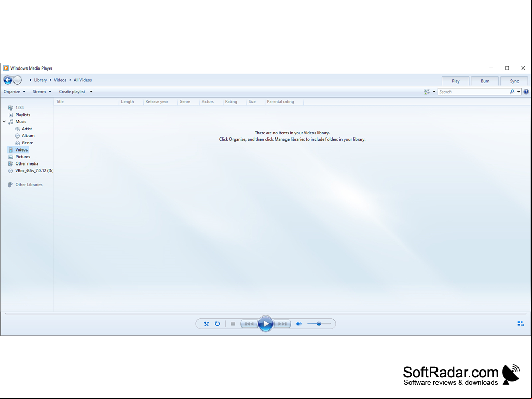Screen dimensions: 532x399
Task: Select Pictures in the navigation pane
Action: pyautogui.click(x=19, y=156)
